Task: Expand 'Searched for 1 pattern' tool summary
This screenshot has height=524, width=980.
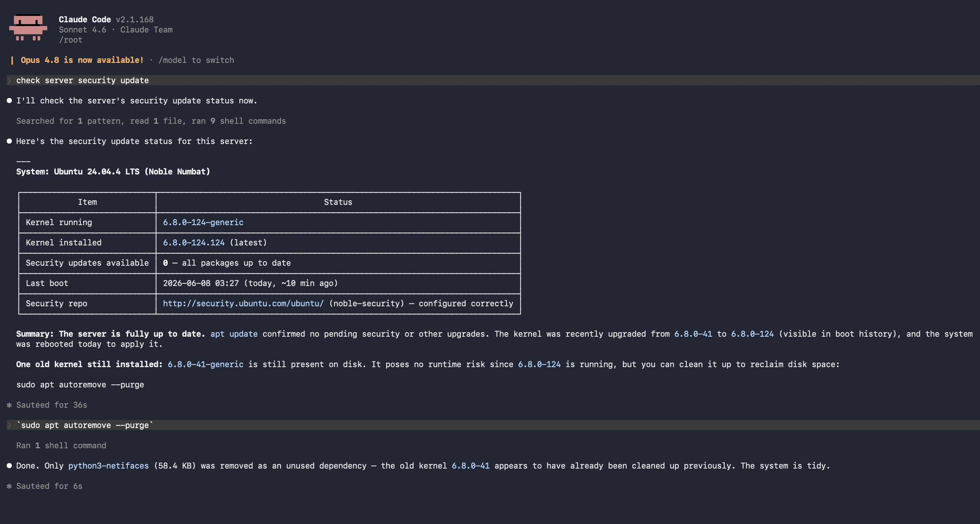Action: coord(151,121)
